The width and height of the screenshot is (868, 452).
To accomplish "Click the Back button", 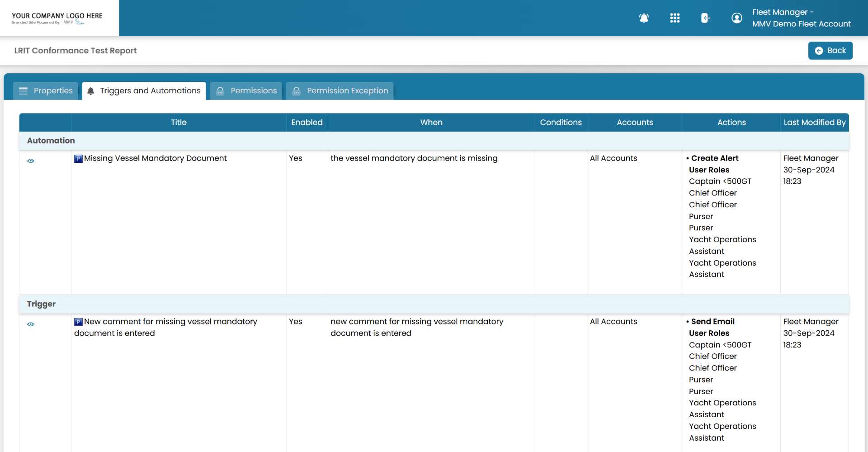I will coord(830,50).
